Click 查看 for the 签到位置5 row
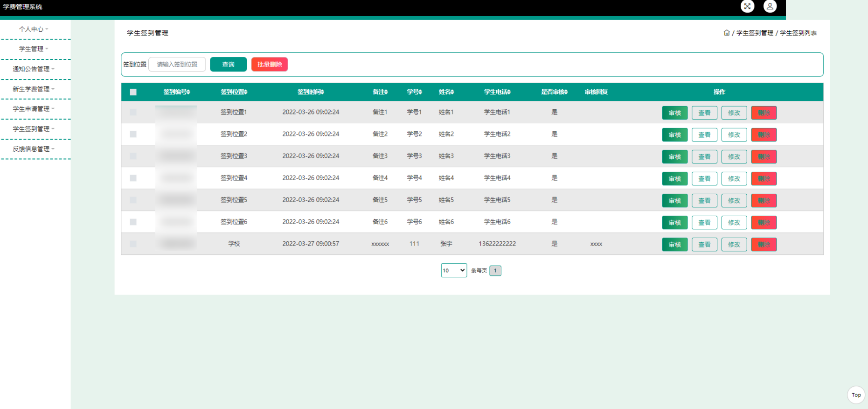 click(x=704, y=200)
